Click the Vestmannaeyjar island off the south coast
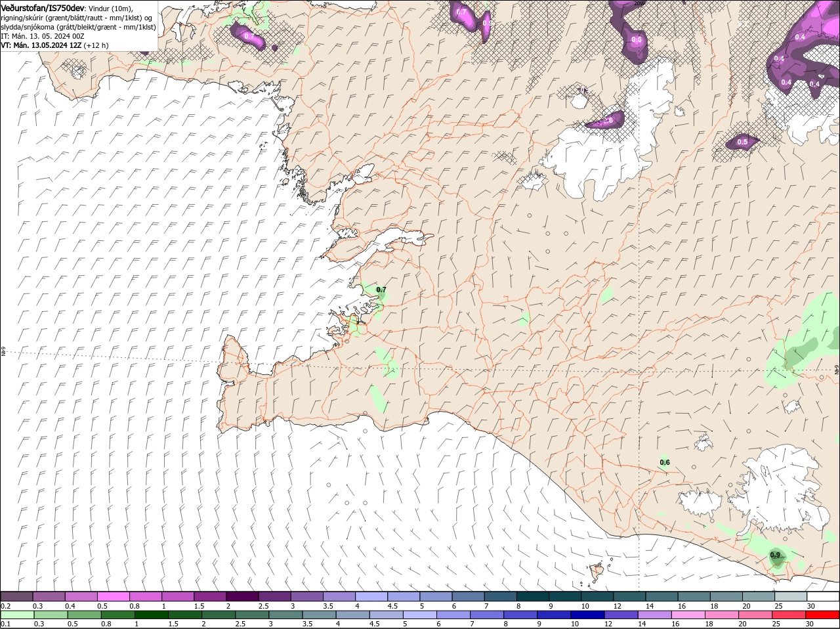 click(x=598, y=571)
